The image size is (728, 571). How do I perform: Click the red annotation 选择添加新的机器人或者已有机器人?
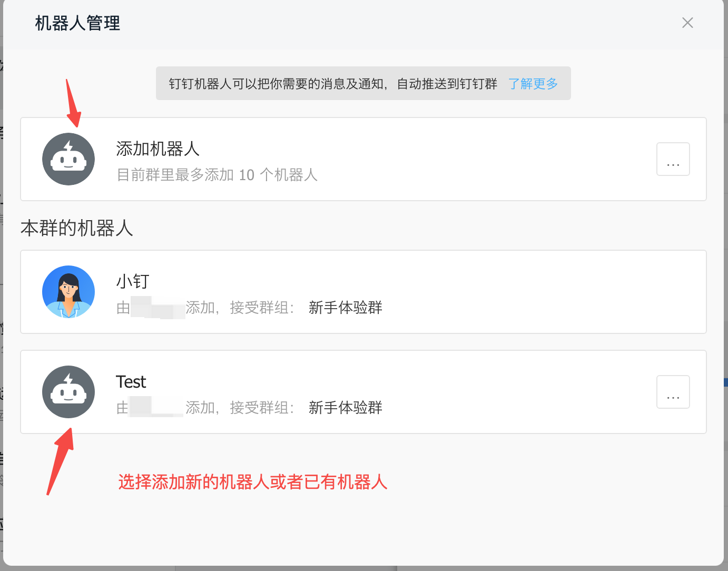tap(253, 482)
